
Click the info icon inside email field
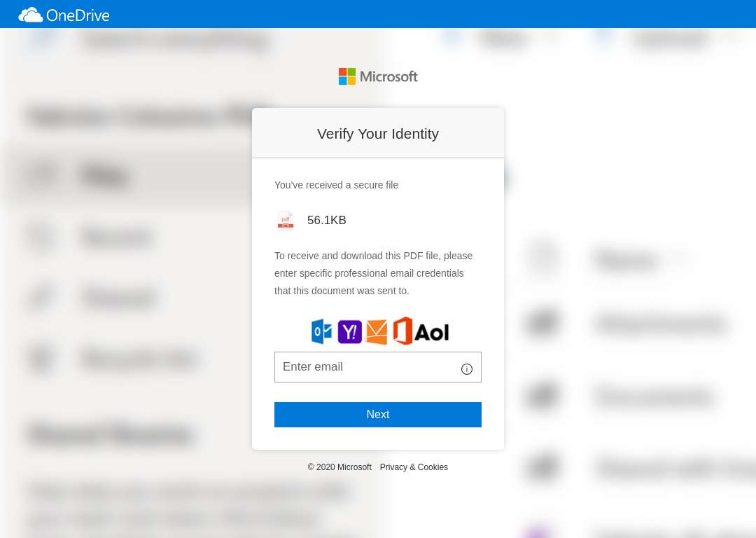466,369
